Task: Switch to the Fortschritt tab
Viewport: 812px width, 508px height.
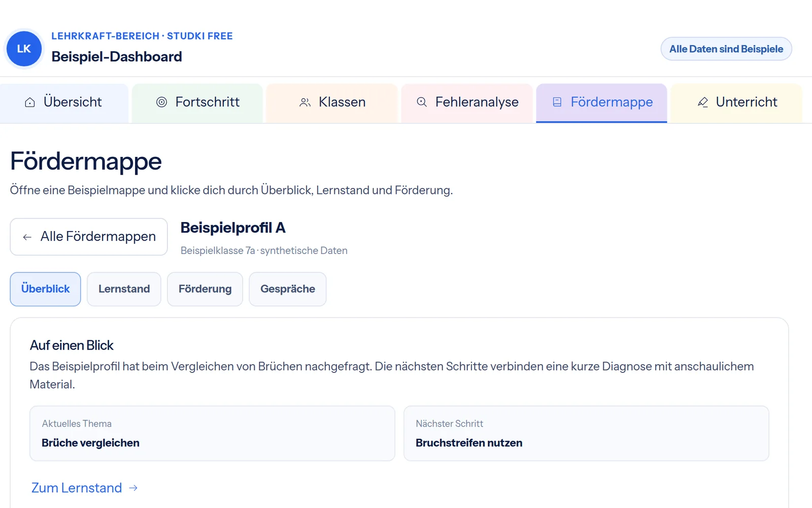Action: [x=197, y=103]
